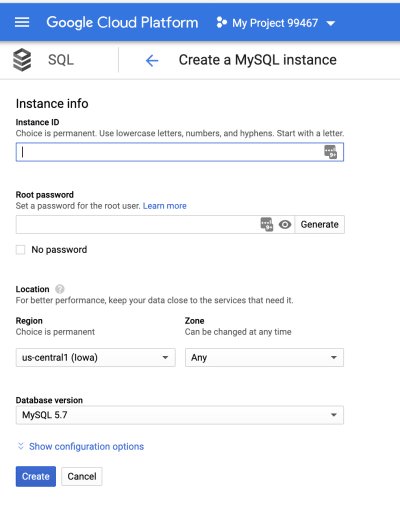Toggle password visibility eye icon
The width and height of the screenshot is (400, 508).
tap(285, 225)
